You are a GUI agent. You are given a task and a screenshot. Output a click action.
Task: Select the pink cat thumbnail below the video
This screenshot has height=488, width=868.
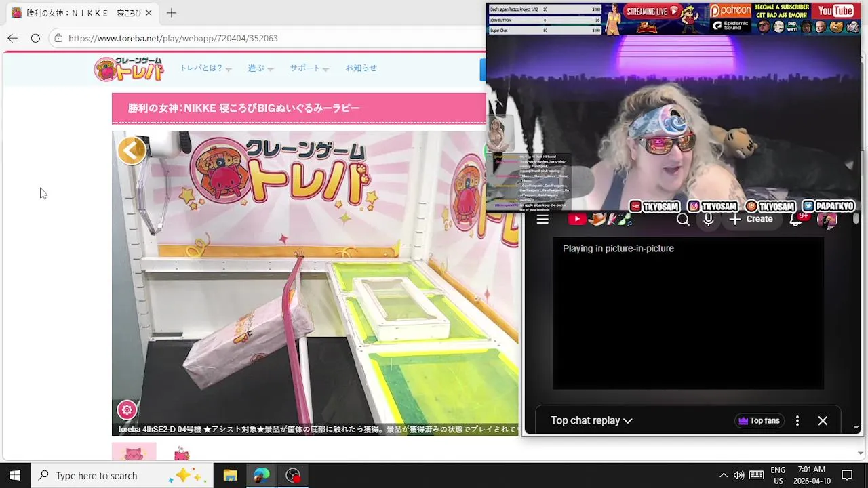134,452
